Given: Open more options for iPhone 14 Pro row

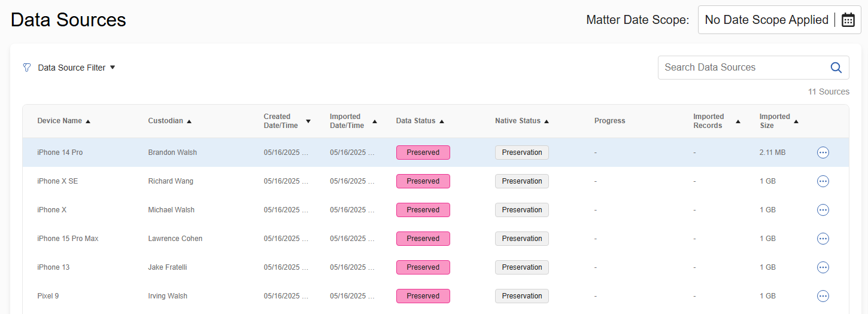Looking at the screenshot, I should [x=823, y=153].
